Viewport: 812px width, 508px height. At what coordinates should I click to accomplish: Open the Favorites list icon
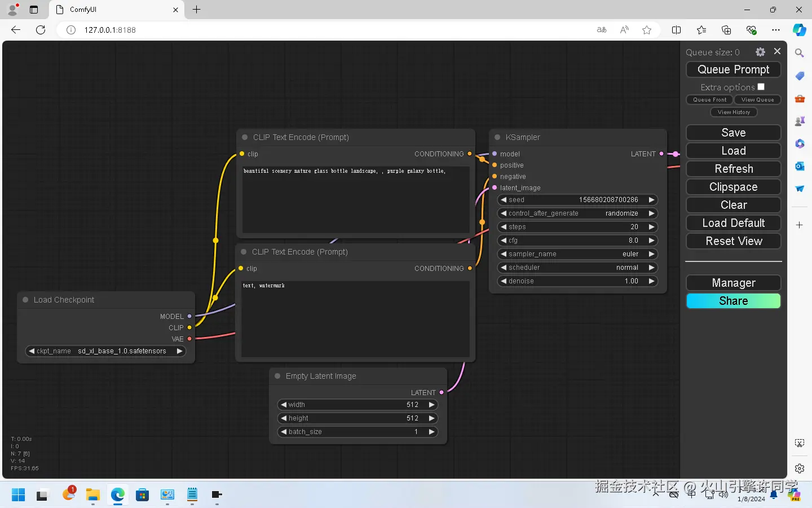click(x=701, y=30)
